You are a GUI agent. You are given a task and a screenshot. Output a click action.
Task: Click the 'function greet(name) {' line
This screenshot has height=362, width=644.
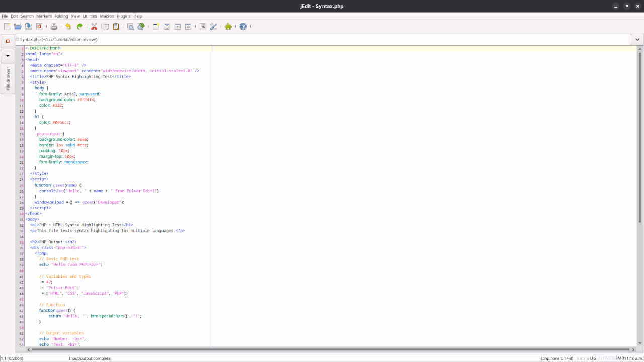(58, 185)
